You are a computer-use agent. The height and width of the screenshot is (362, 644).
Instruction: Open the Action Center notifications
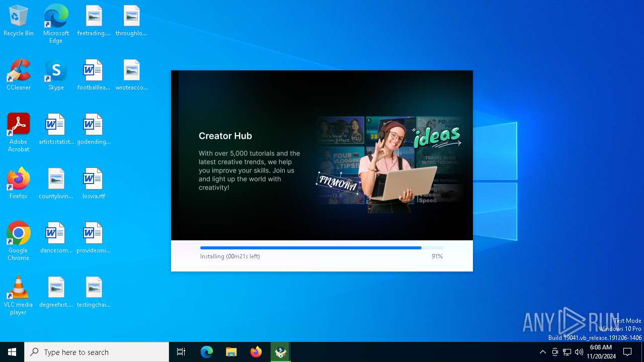coord(627,352)
